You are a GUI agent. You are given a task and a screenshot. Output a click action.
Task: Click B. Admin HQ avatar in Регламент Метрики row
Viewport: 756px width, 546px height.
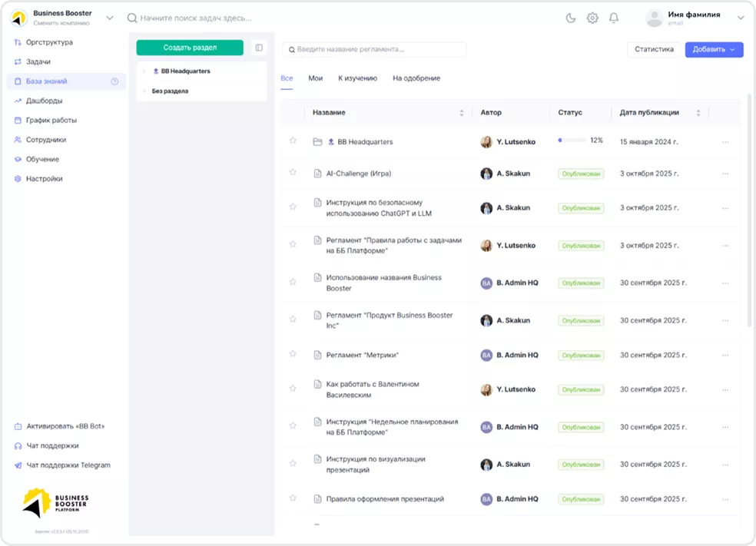click(486, 355)
